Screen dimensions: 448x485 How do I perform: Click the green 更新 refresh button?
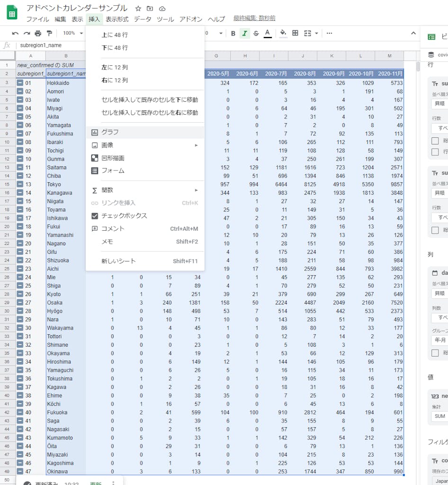(x=96, y=483)
